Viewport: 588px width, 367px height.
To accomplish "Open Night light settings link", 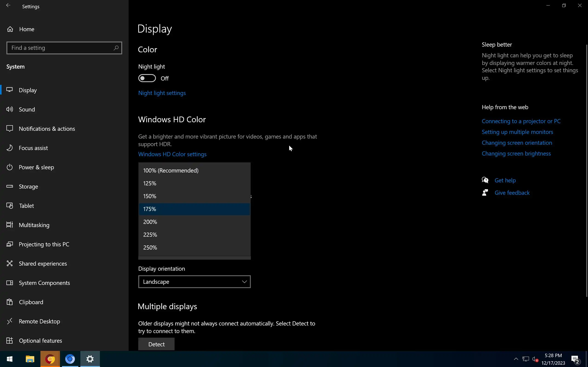I will [x=162, y=93].
